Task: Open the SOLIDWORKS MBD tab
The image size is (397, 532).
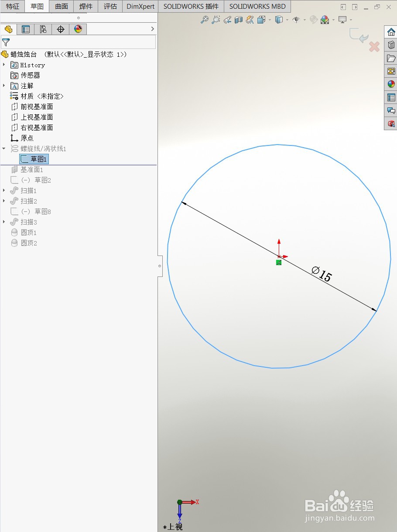Action: tap(257, 7)
